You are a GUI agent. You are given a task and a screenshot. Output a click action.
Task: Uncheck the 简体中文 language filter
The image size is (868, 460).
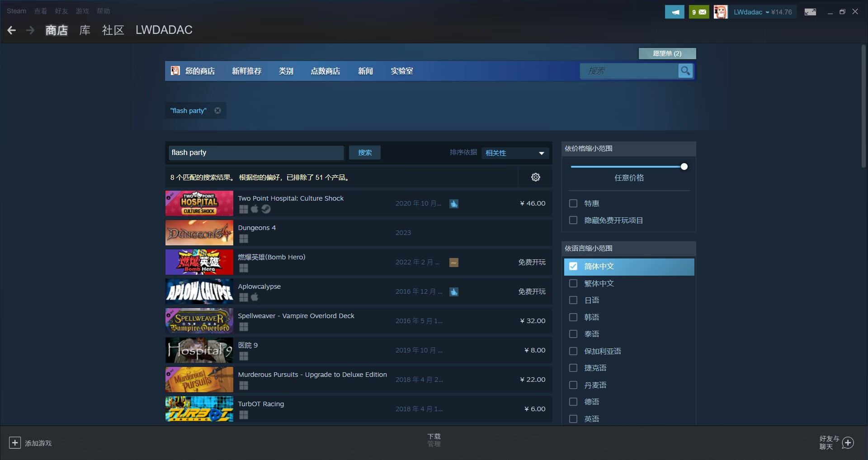point(573,266)
